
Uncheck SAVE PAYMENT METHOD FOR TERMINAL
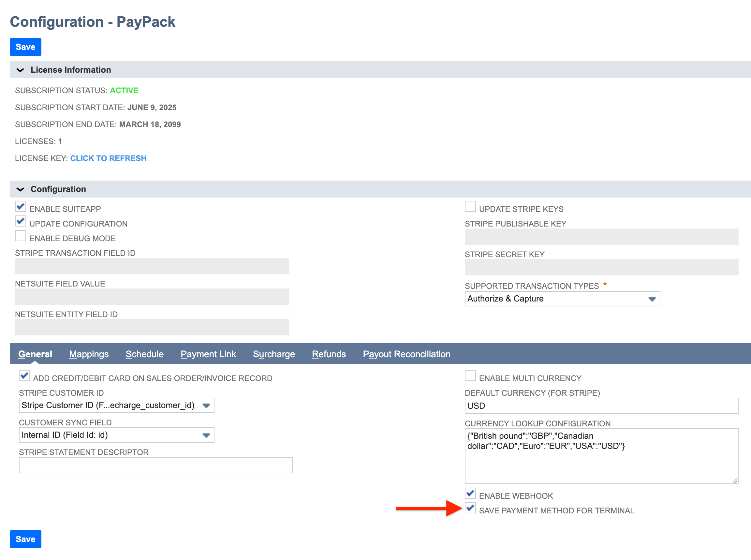point(470,508)
